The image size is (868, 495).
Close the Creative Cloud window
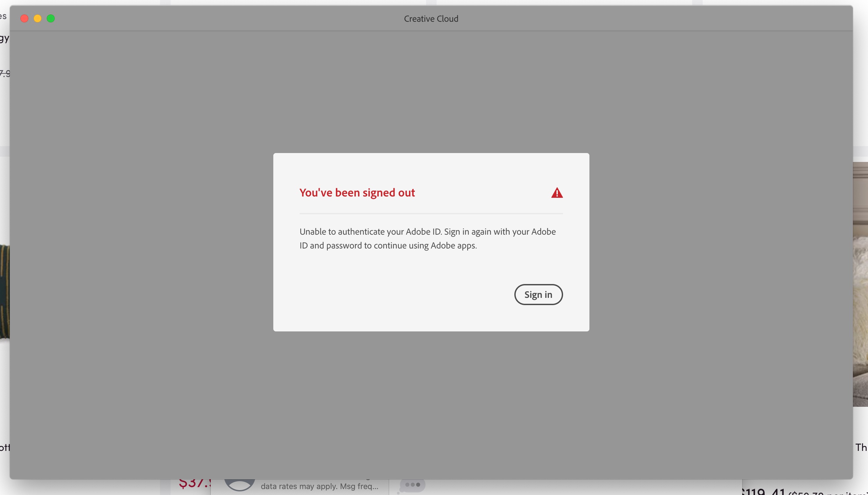click(x=24, y=18)
